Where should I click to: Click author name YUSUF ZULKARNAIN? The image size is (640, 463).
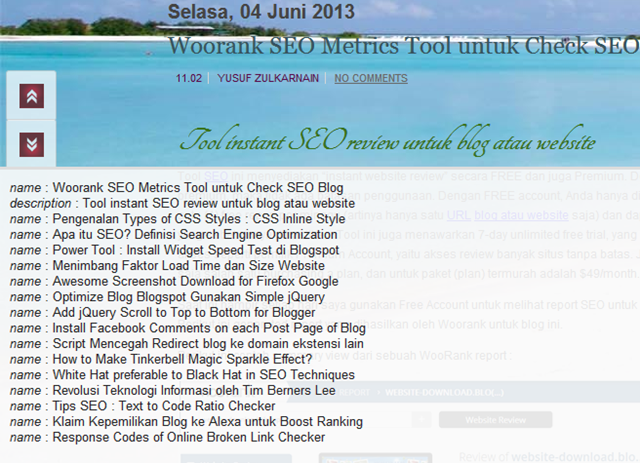[x=268, y=78]
